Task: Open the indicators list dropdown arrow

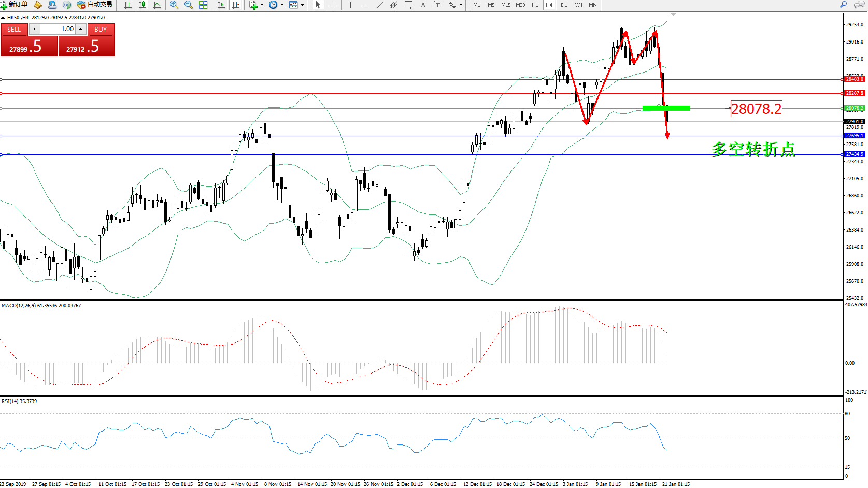Action: [262, 5]
